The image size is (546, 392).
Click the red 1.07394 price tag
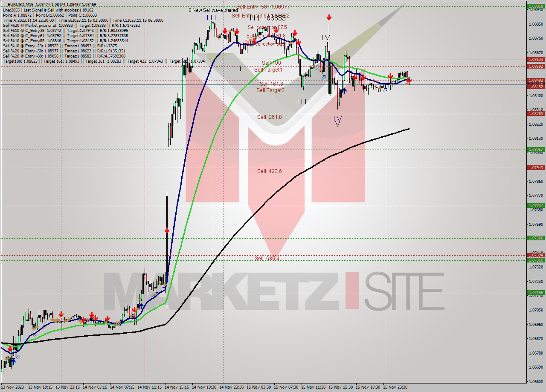click(x=535, y=255)
